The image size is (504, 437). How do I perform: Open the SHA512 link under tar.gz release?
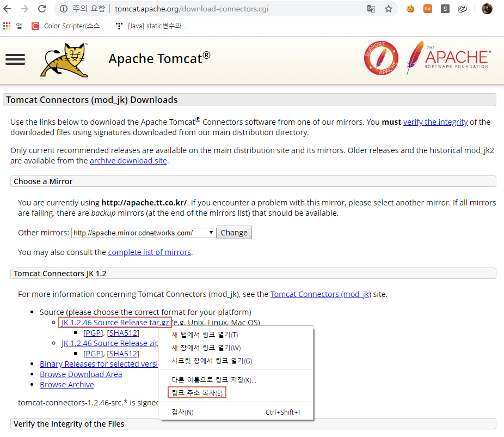(x=123, y=333)
